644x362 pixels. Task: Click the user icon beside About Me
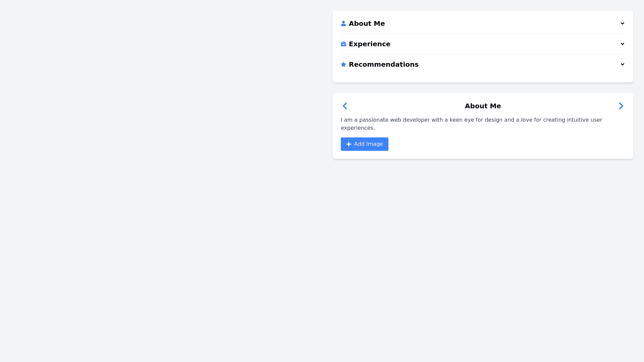click(343, 23)
